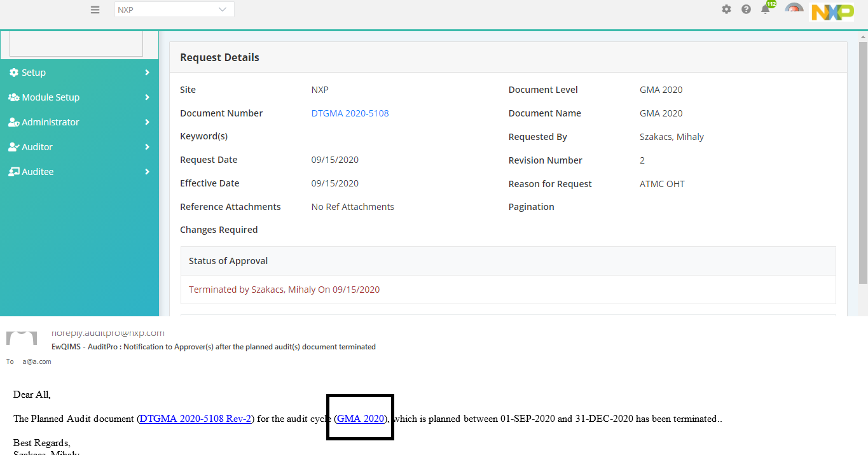Select the Request Date value 09/15/2020
Image resolution: width=868 pixels, height=455 pixels.
[x=334, y=160]
